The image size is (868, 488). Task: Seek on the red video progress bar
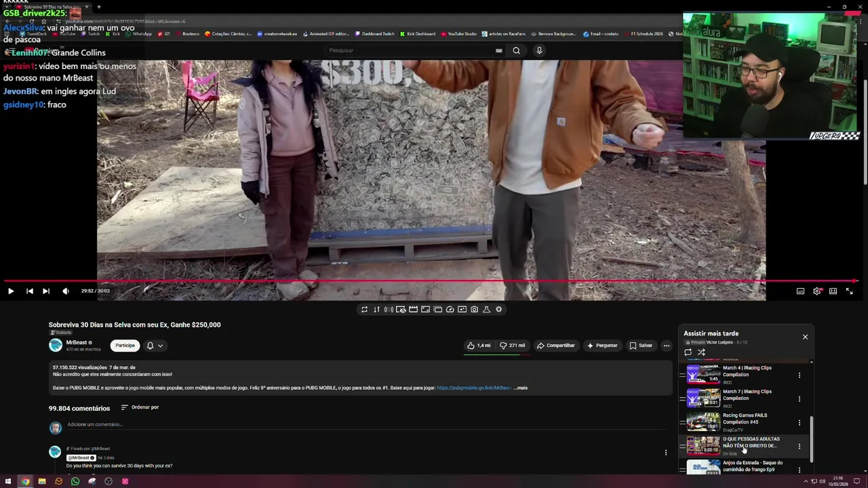click(431, 281)
